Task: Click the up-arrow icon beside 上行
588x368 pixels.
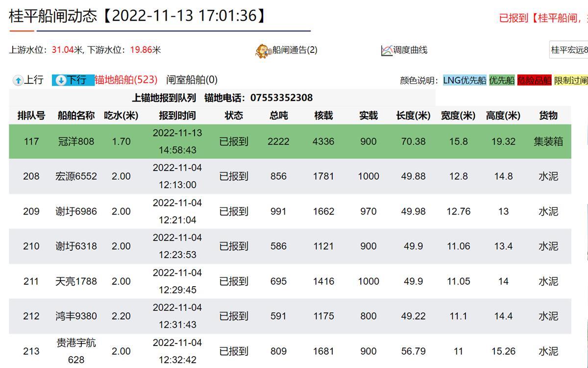Action: (18, 80)
